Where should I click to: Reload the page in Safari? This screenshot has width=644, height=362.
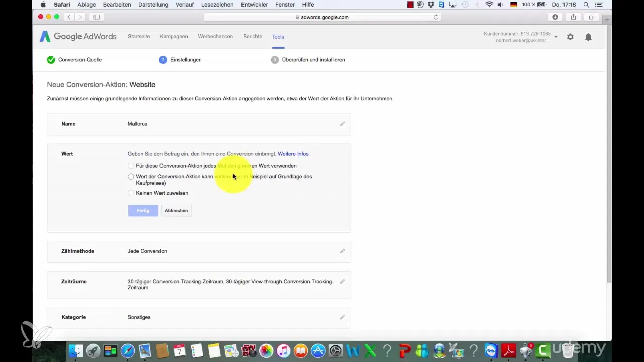pyautogui.click(x=436, y=17)
